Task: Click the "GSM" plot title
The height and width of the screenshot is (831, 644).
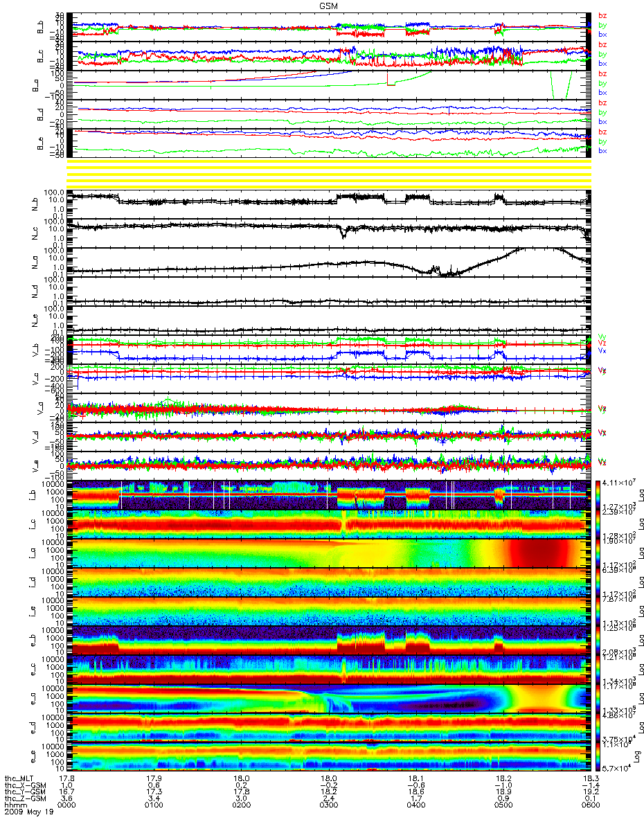Action: pos(330,6)
